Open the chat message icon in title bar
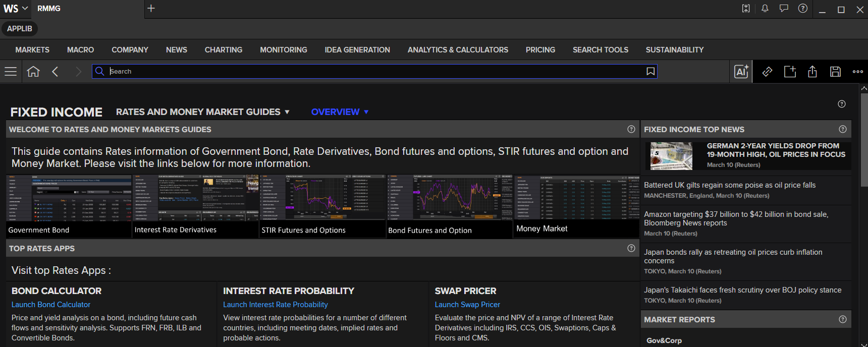The image size is (868, 347). click(784, 9)
